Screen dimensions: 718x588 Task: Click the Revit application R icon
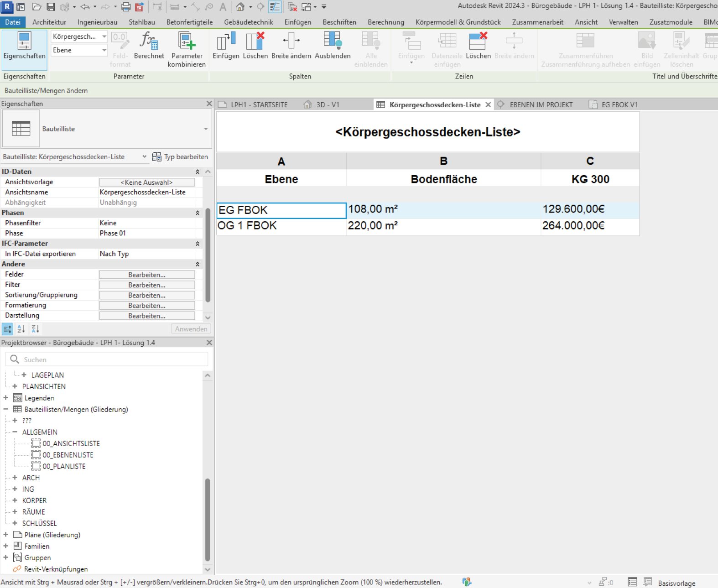pos(7,7)
